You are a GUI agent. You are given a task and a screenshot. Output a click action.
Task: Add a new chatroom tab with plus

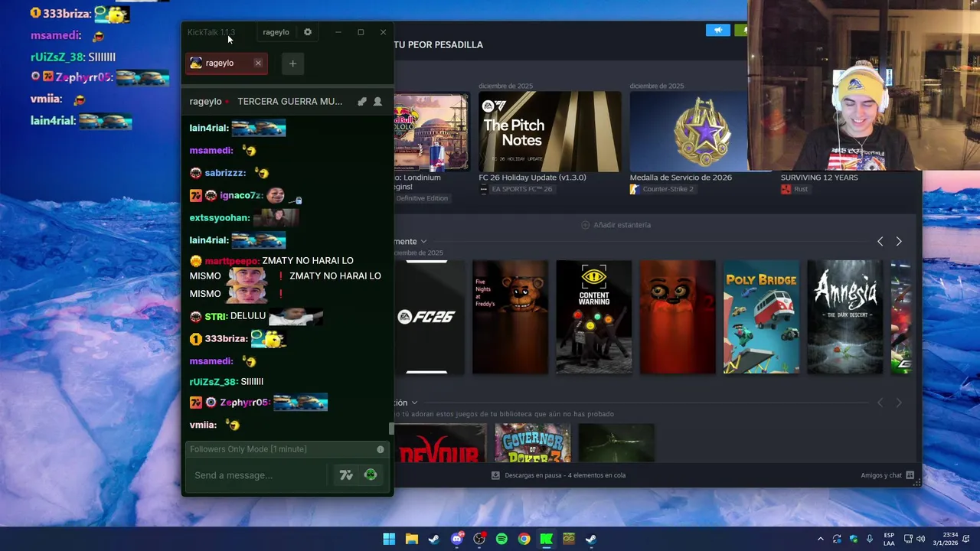(292, 64)
